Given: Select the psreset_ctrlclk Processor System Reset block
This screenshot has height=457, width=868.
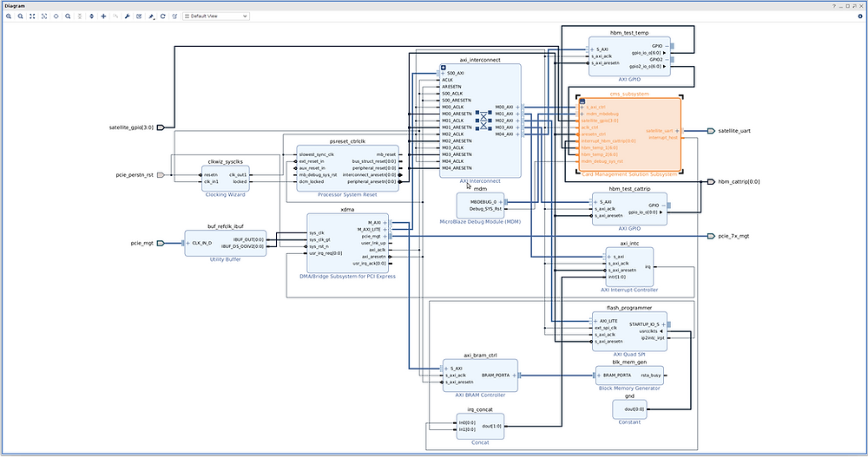Looking at the screenshot, I should (x=348, y=169).
